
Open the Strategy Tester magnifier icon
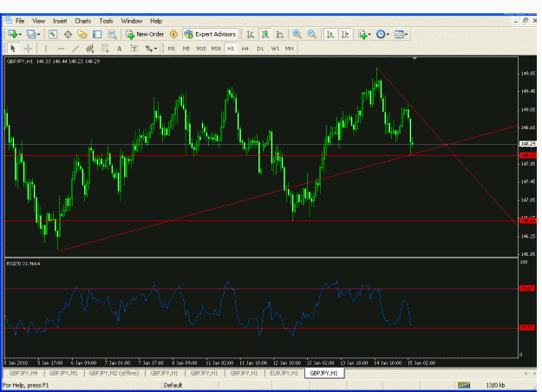click(x=112, y=34)
